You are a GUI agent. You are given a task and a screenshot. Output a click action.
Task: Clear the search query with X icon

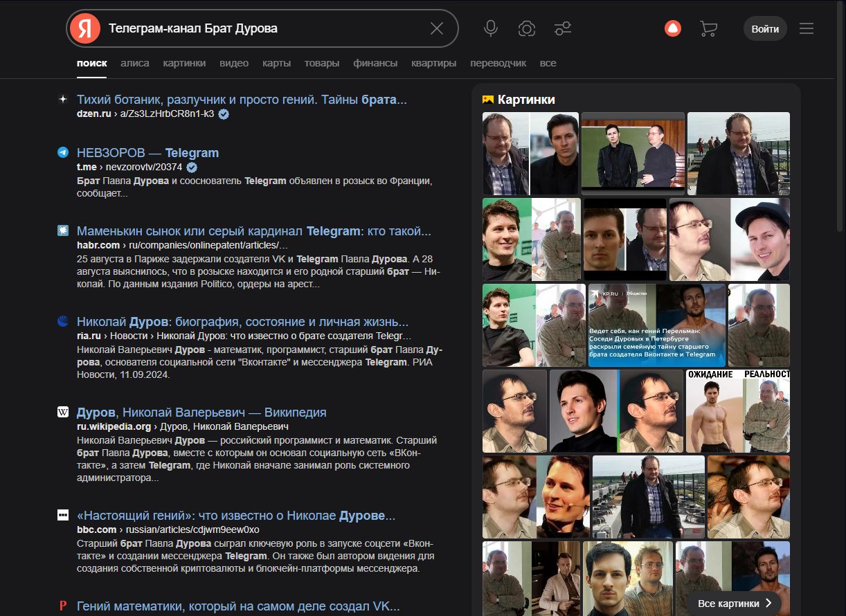(437, 28)
